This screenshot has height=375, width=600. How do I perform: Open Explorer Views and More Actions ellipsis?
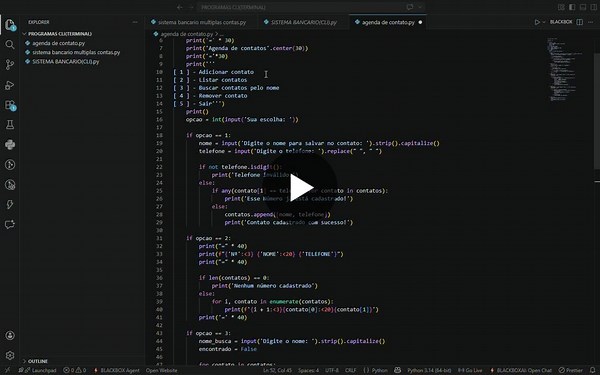[x=135, y=22]
